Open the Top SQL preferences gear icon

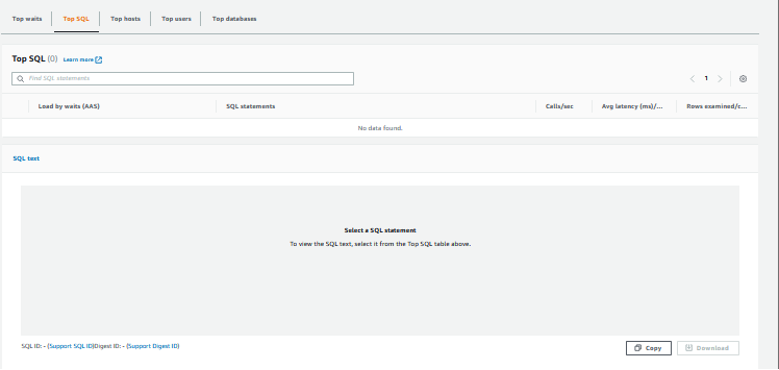[x=743, y=78]
